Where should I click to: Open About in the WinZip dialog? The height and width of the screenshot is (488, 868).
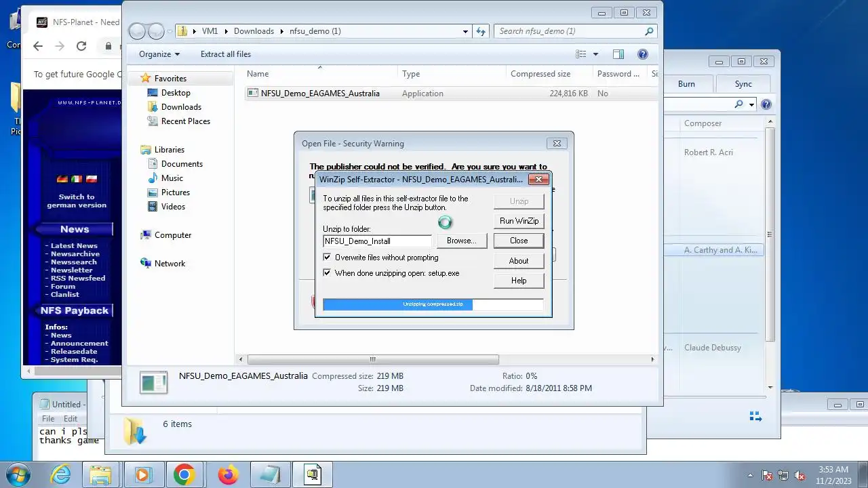point(519,261)
